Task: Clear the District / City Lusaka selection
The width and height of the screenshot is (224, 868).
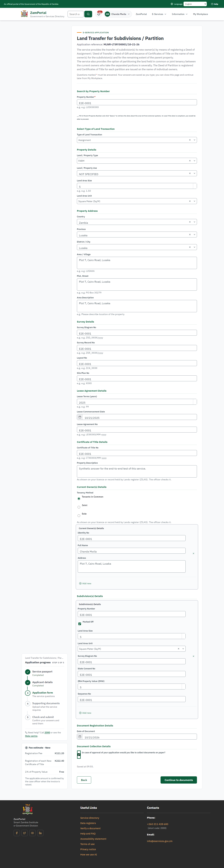Action: pos(190,247)
